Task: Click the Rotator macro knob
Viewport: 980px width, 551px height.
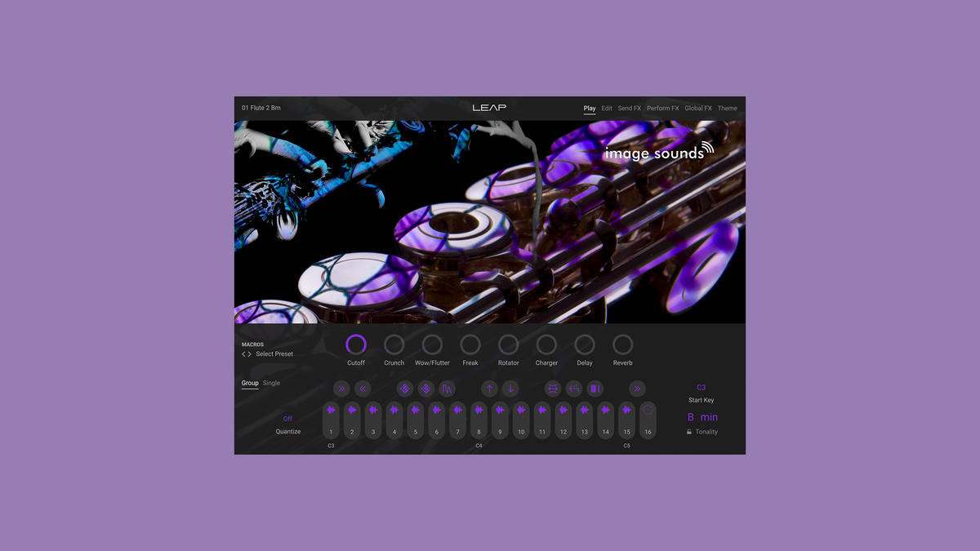Action: [508, 344]
